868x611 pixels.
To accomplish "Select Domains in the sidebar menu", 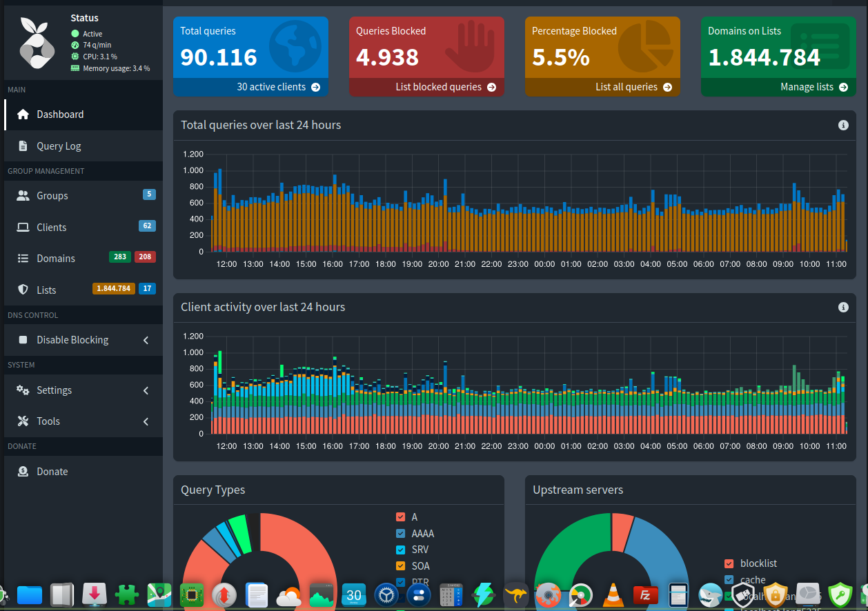I will [x=55, y=258].
